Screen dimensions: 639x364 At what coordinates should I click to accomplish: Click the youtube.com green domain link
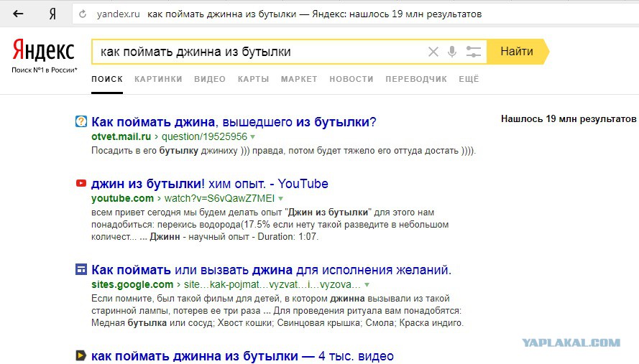click(x=122, y=198)
